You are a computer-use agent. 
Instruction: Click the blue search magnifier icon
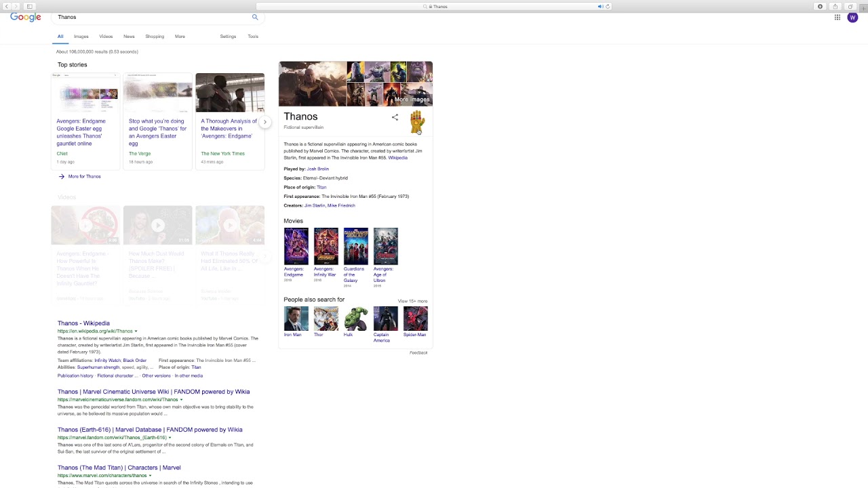[x=255, y=17]
